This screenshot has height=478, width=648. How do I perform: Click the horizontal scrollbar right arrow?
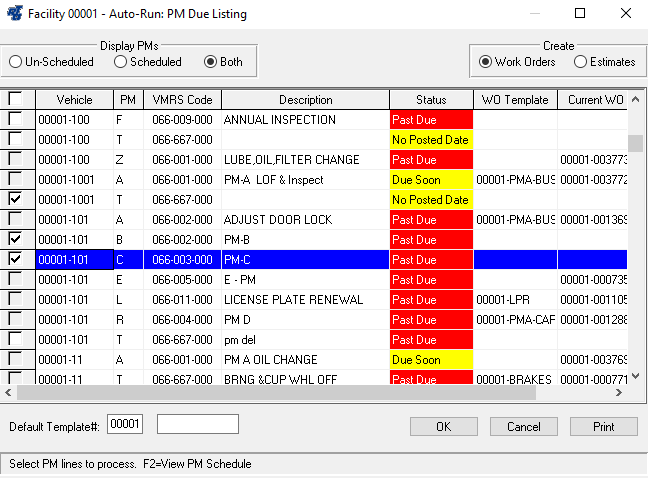point(619,393)
